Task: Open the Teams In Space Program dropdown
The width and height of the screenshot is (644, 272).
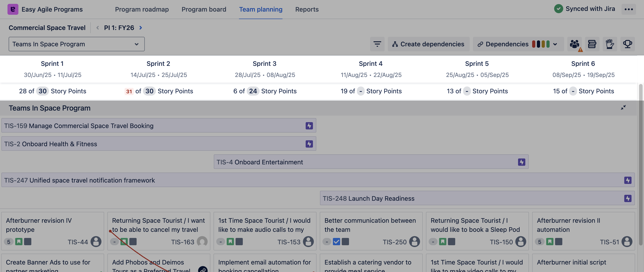Action: point(76,44)
